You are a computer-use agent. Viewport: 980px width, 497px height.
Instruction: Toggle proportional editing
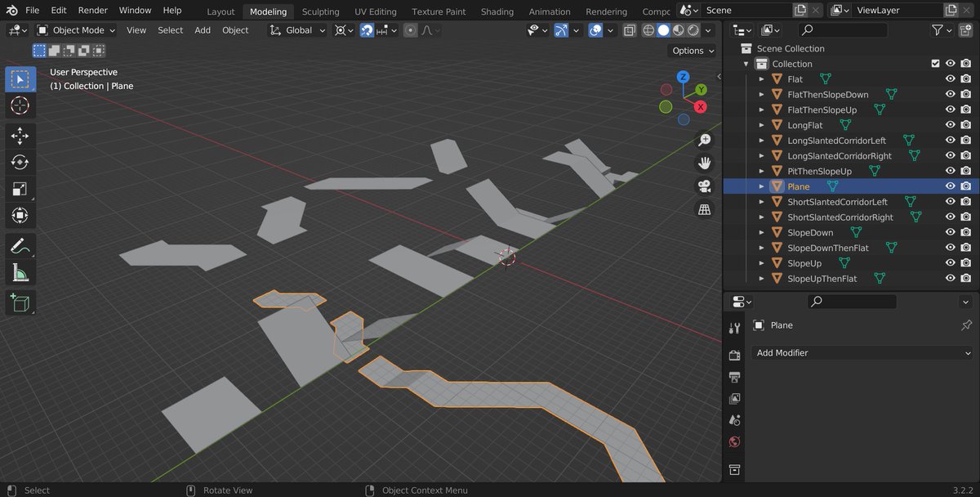pyautogui.click(x=410, y=30)
